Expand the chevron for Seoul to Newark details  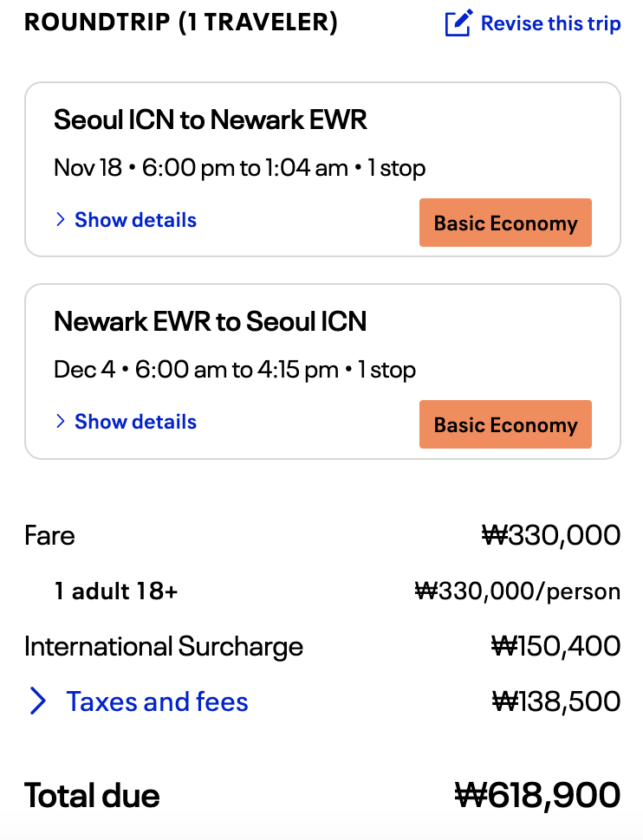(60, 220)
